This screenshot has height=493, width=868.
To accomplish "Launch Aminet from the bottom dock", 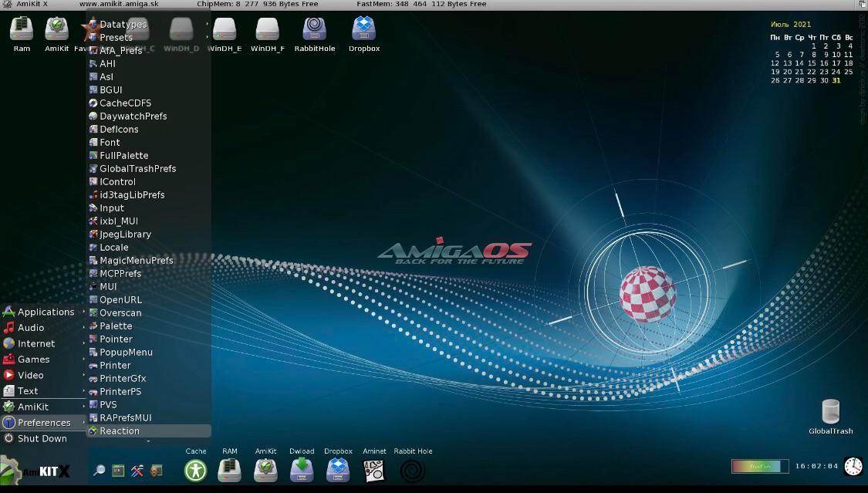I will [x=374, y=470].
